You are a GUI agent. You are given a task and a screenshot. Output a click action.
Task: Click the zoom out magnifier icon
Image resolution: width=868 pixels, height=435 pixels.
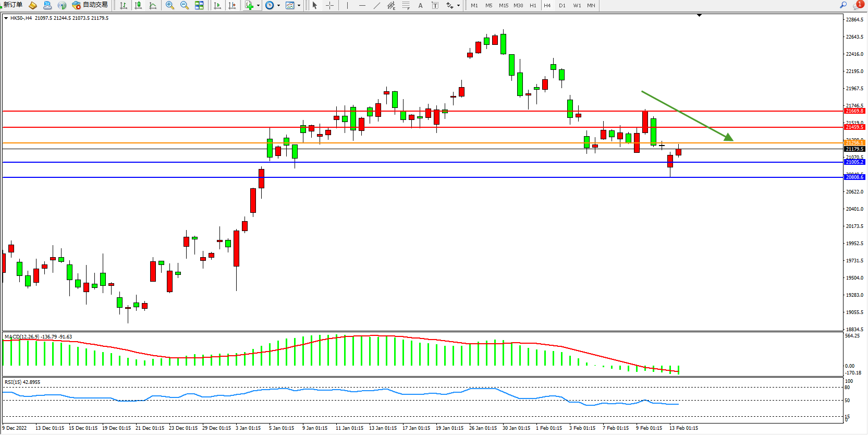184,5
